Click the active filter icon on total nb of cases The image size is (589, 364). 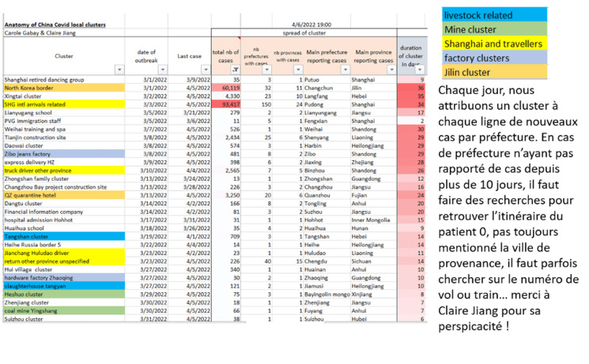[236, 70]
